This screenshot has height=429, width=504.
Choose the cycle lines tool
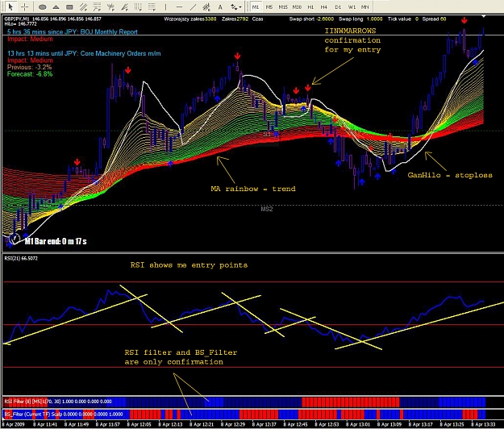tap(138, 6)
